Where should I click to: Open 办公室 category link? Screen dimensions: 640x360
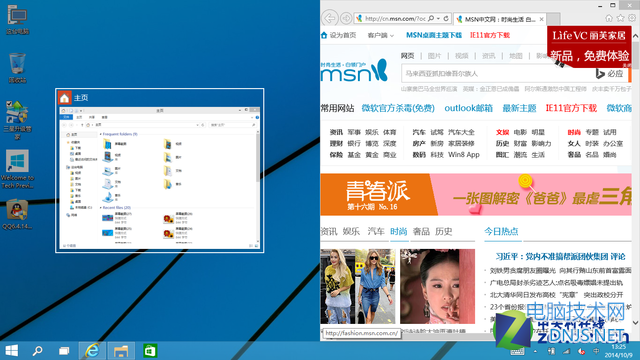coord(613,143)
